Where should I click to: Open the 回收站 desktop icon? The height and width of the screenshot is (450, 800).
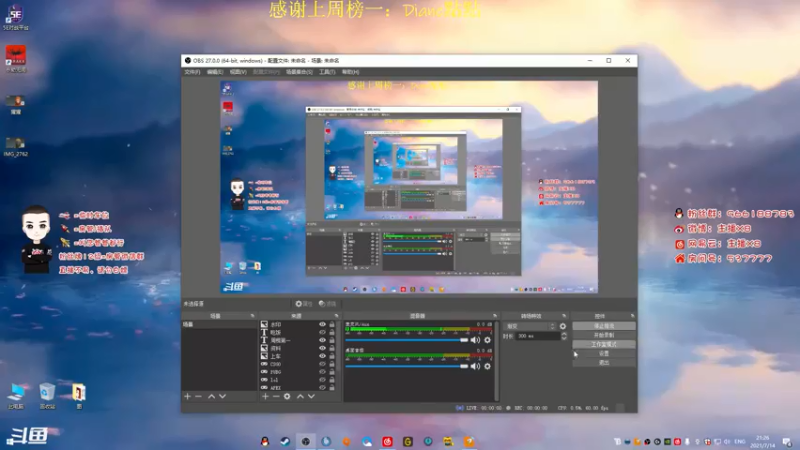47,396
